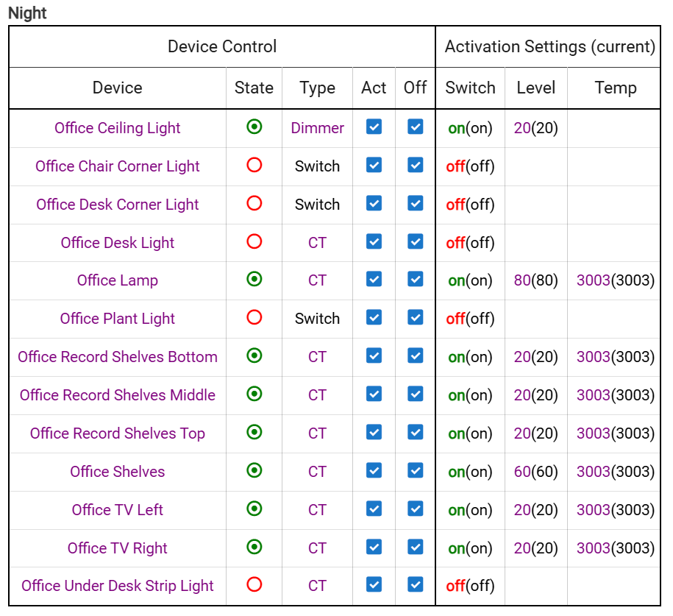Open the Office Record Shelves Bottom device link
Screen dimensions: 673x616
(x=118, y=357)
